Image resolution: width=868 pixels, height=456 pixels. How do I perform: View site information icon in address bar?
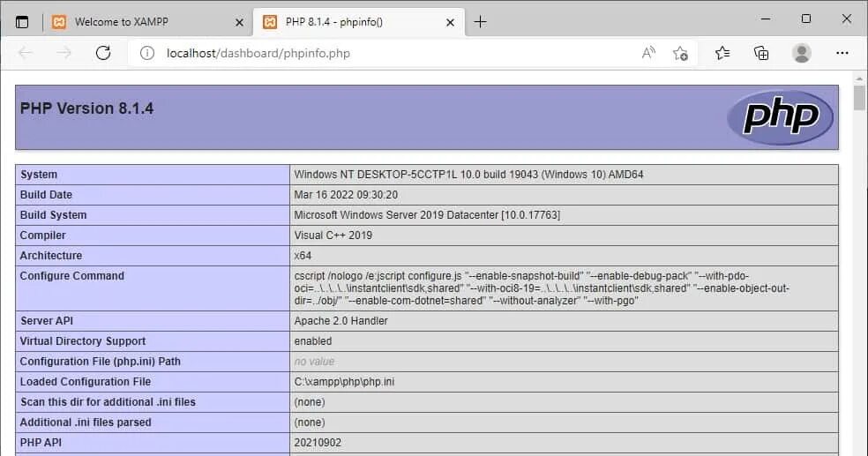click(146, 53)
